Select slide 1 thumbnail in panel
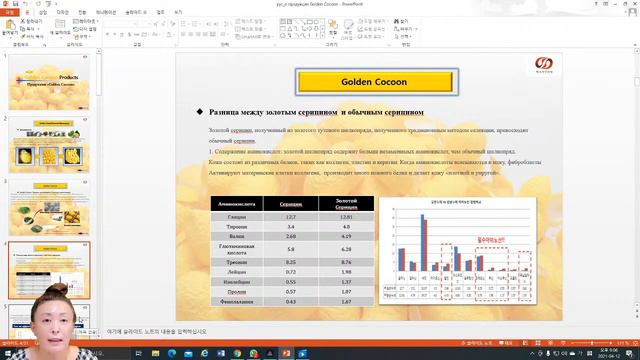This screenshot has width=640, height=360. [x=49, y=82]
